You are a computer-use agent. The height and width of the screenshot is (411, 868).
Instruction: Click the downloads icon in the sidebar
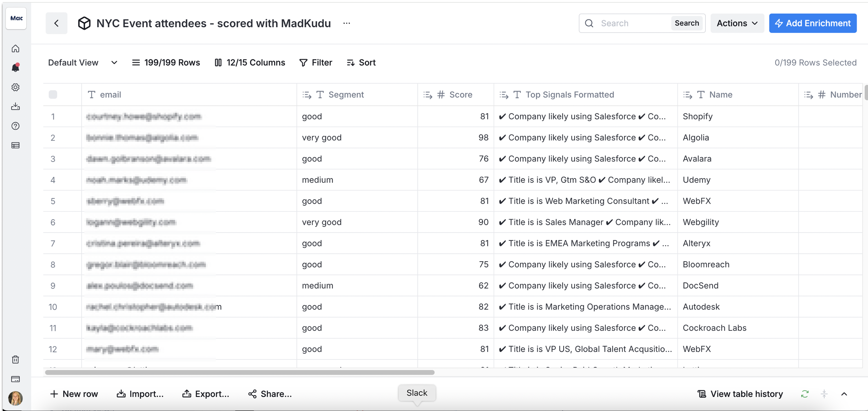pos(16,106)
